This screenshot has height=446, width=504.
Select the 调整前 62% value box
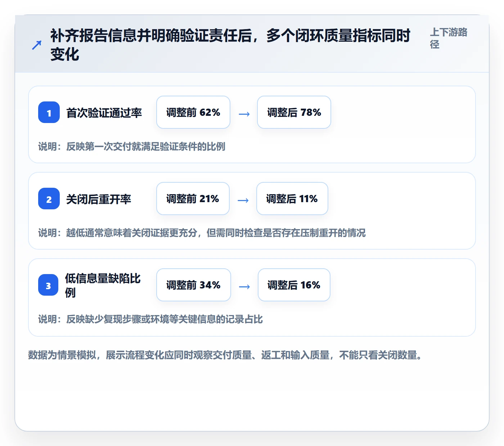193,112
